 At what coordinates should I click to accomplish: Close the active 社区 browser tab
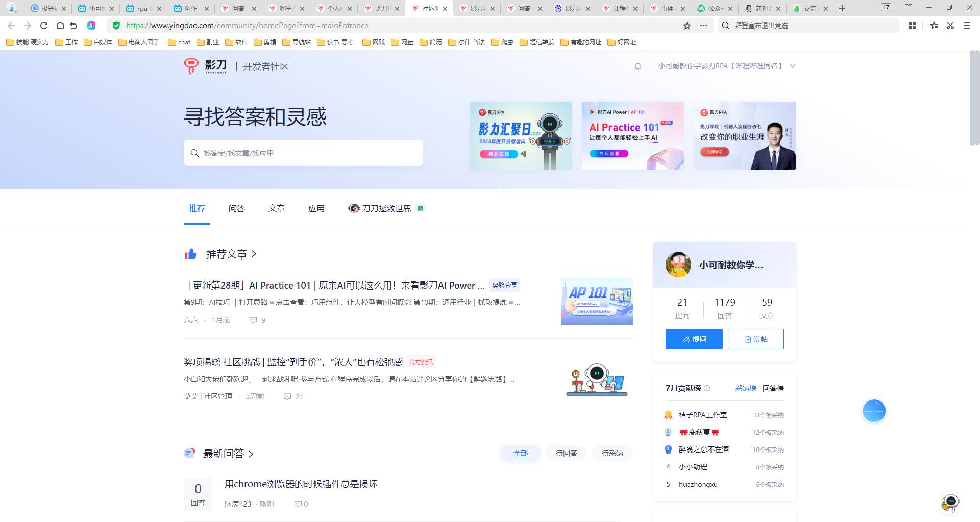[445, 9]
